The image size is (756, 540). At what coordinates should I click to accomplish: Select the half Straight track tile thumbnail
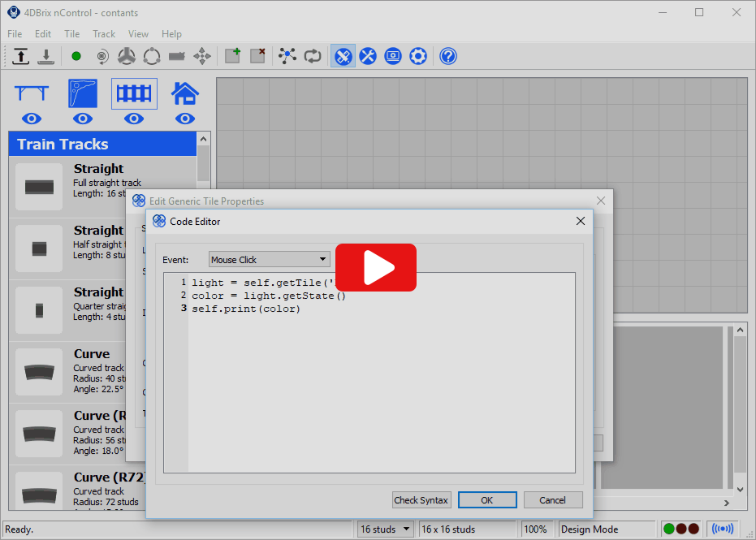39,248
